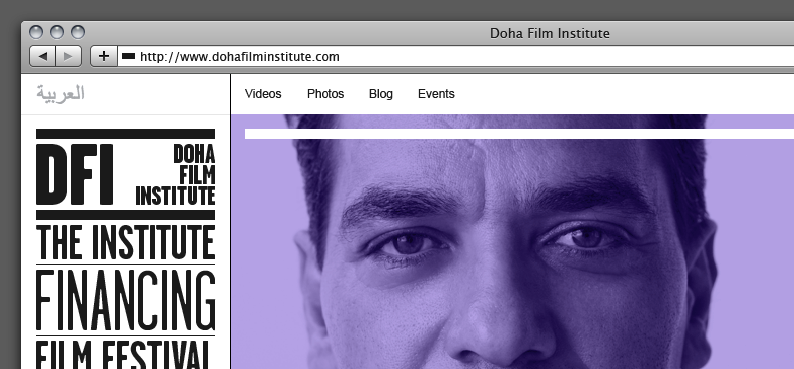Switch site language to Arabic
Image resolution: width=794 pixels, height=369 pixels.
(x=60, y=93)
